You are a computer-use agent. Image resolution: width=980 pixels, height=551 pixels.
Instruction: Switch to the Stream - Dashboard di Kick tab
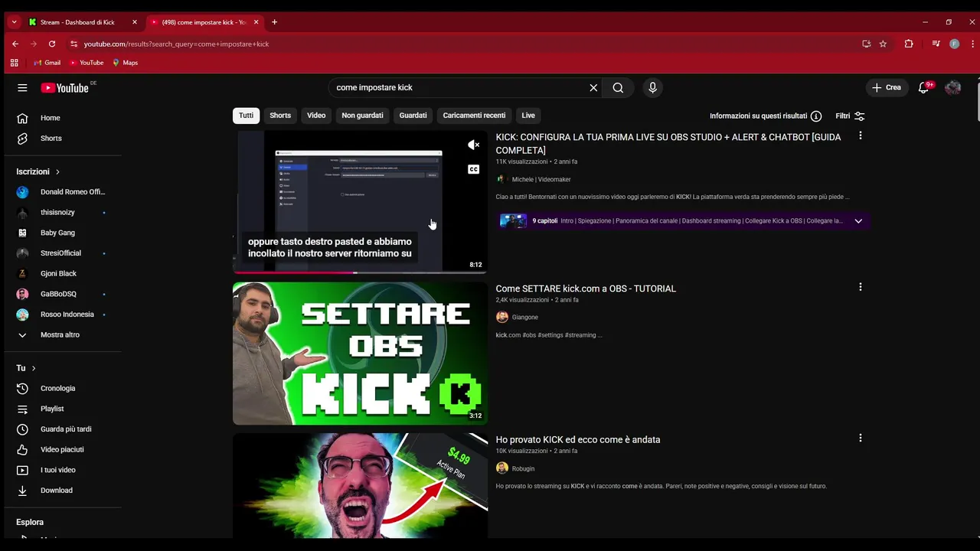tap(77, 22)
